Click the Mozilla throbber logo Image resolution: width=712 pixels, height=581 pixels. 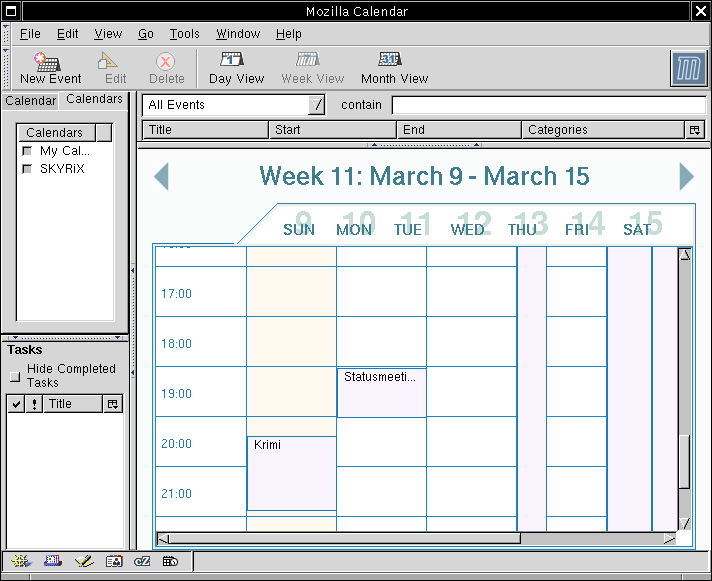click(x=689, y=69)
